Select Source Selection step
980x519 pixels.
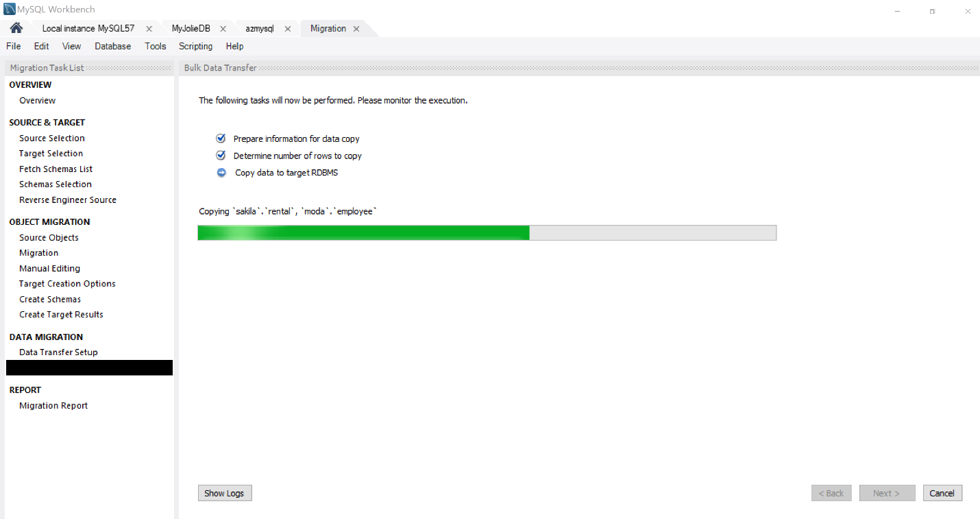52,138
